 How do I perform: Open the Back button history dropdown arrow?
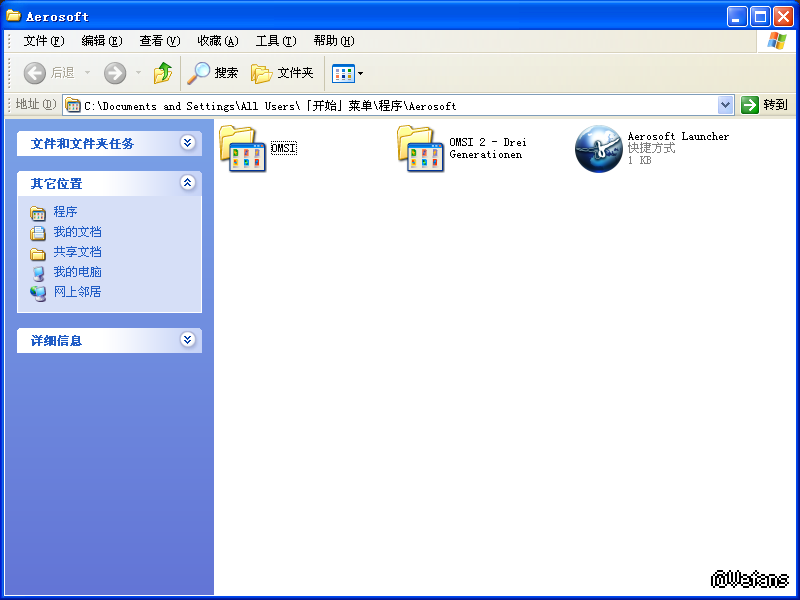tap(87, 73)
